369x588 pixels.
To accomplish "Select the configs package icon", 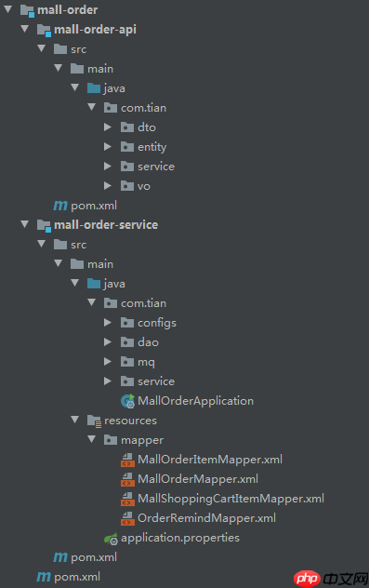I will (127, 323).
